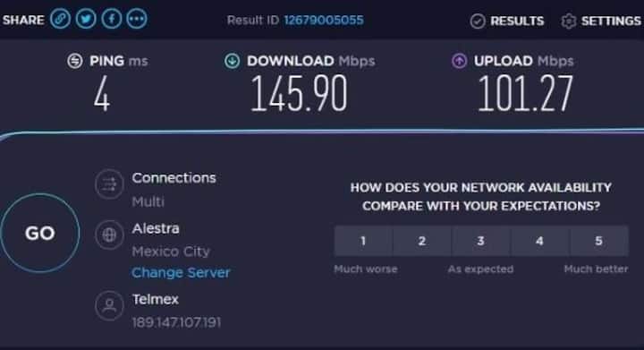Share result on Facebook
This screenshot has height=350, width=644.
click(112, 19)
